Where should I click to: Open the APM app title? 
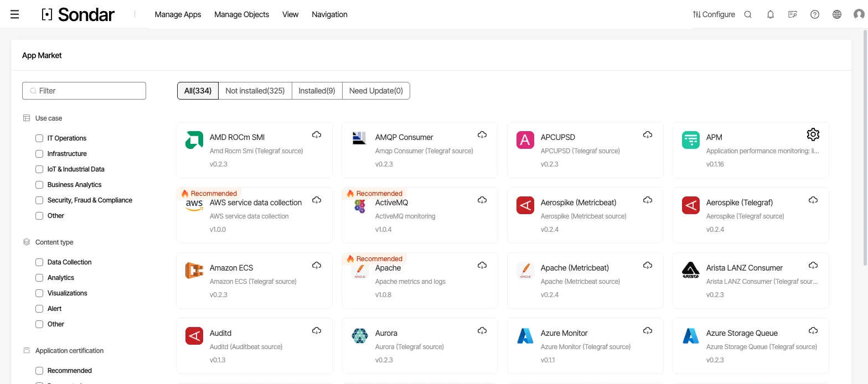click(x=714, y=137)
